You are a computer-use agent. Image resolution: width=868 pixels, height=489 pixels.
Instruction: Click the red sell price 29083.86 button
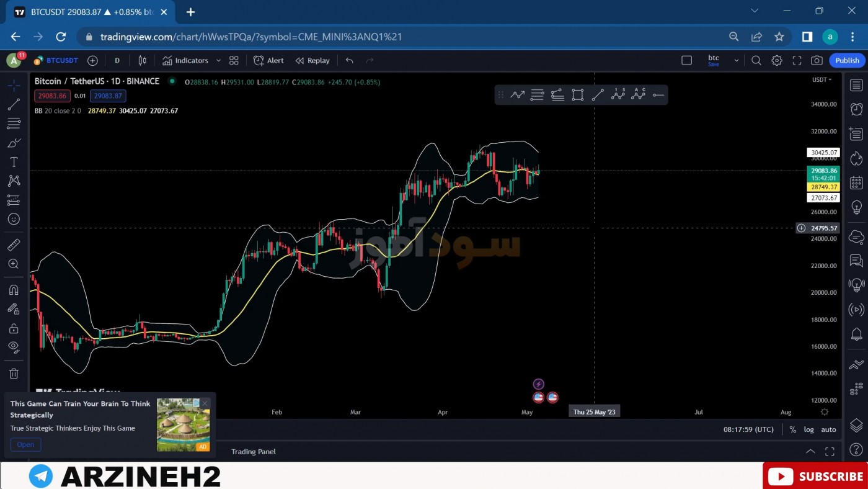click(x=53, y=96)
